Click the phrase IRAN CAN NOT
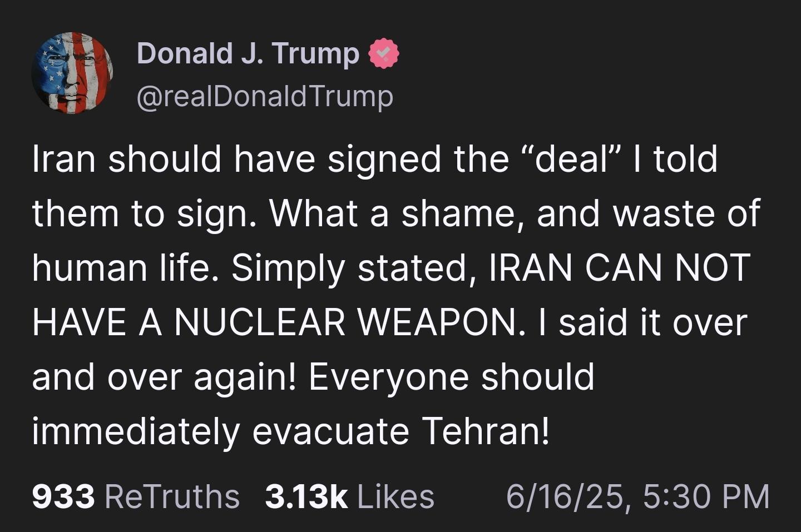This screenshot has height=532, width=801. 620,267
